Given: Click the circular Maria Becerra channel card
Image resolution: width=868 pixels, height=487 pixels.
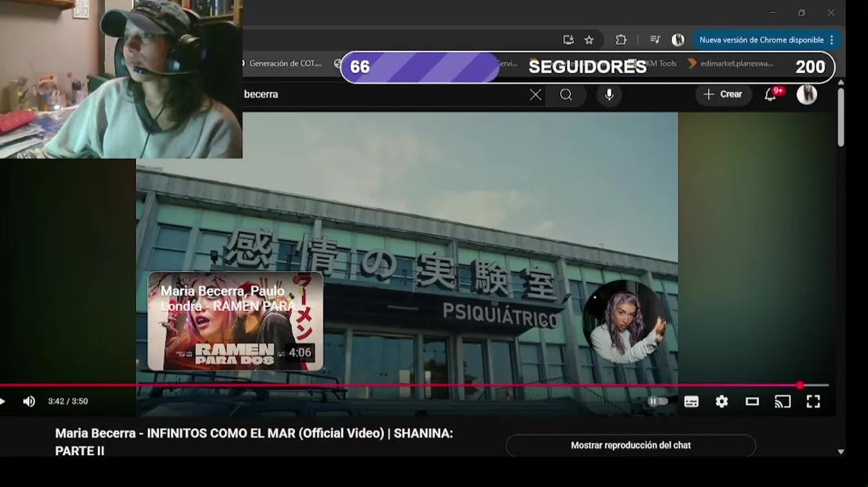Looking at the screenshot, I should click(624, 322).
